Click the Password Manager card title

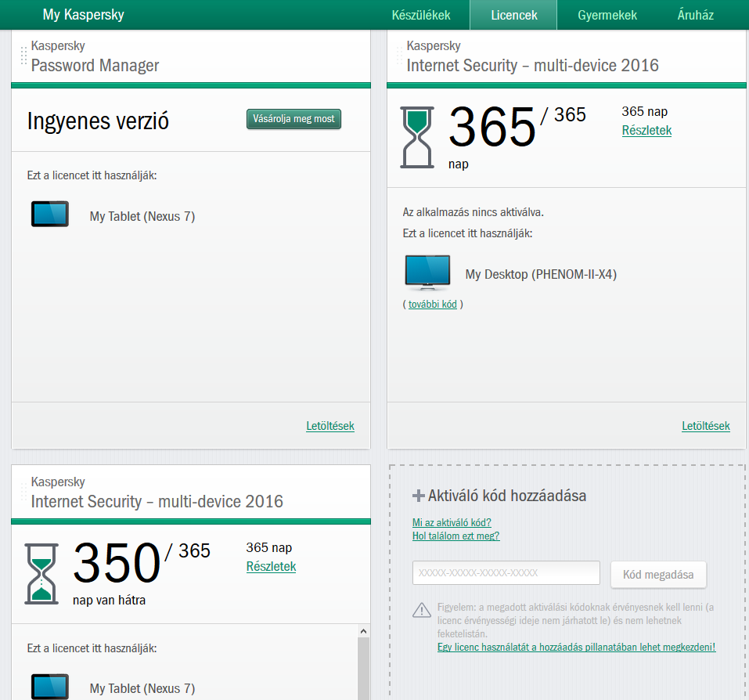tap(95, 66)
